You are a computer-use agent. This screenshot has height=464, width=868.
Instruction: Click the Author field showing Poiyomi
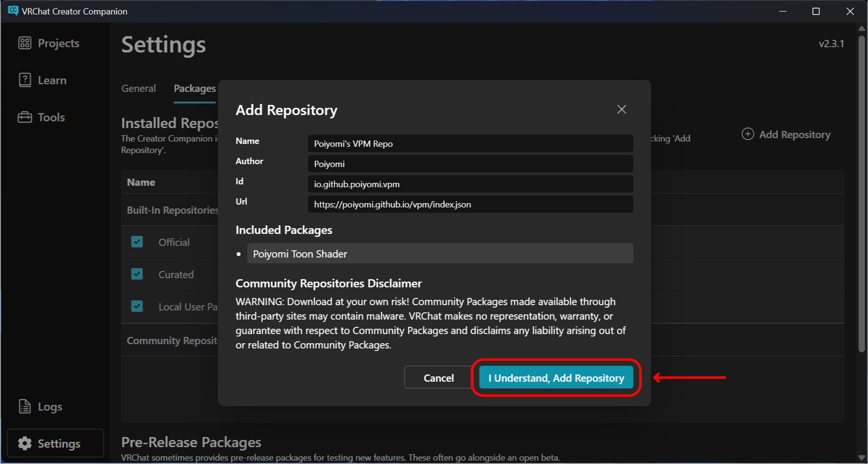point(470,164)
